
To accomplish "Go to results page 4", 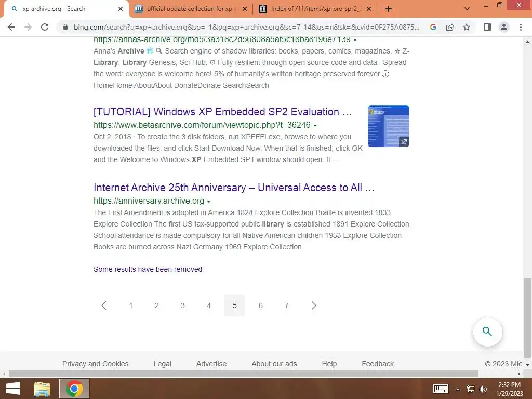I will pos(209,305).
